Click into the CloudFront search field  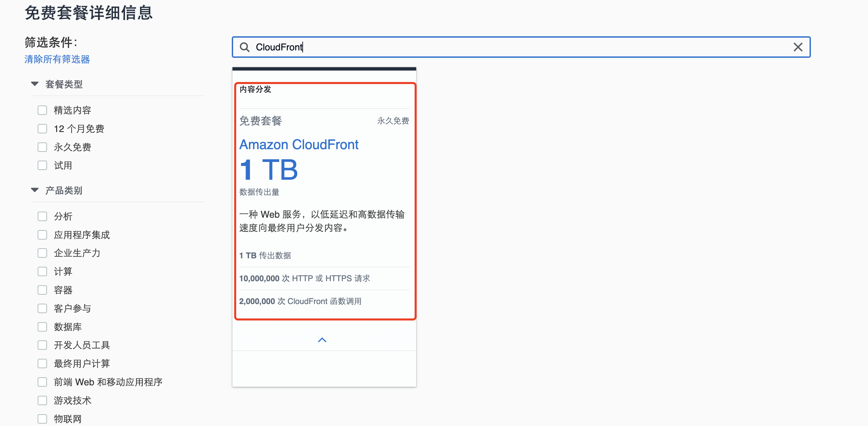pyautogui.click(x=521, y=47)
